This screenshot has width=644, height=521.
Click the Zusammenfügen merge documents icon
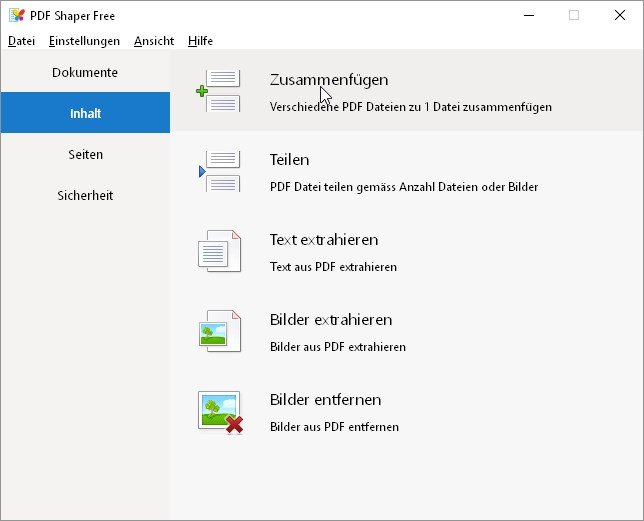click(218, 91)
